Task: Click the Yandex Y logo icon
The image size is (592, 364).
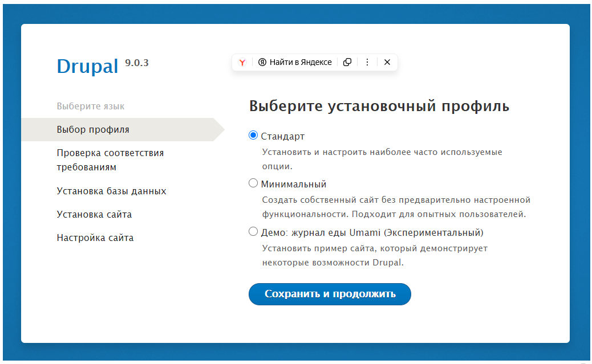Action: point(242,62)
